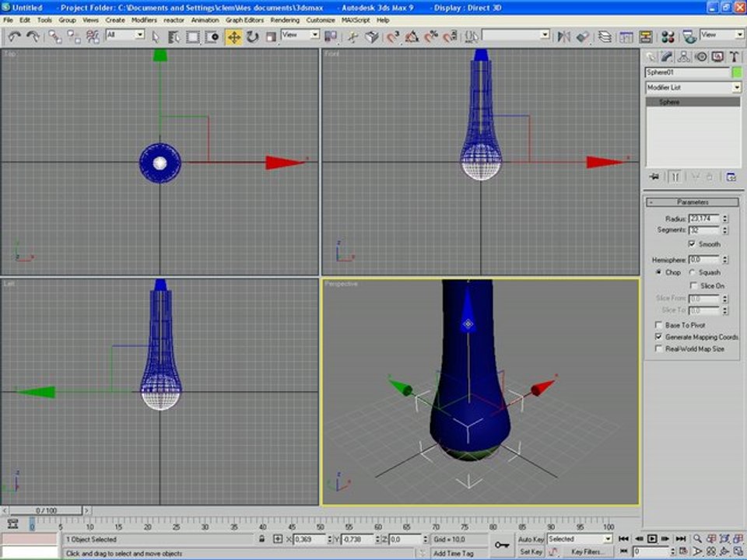Select the Chop radio button
Viewport: 747px width, 560px height.
point(658,272)
